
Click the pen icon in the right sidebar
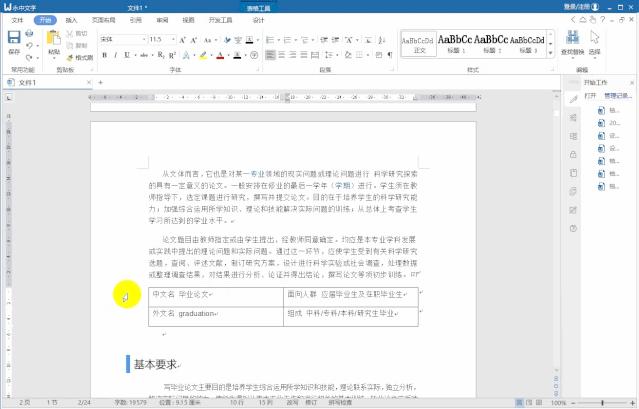pos(573,99)
